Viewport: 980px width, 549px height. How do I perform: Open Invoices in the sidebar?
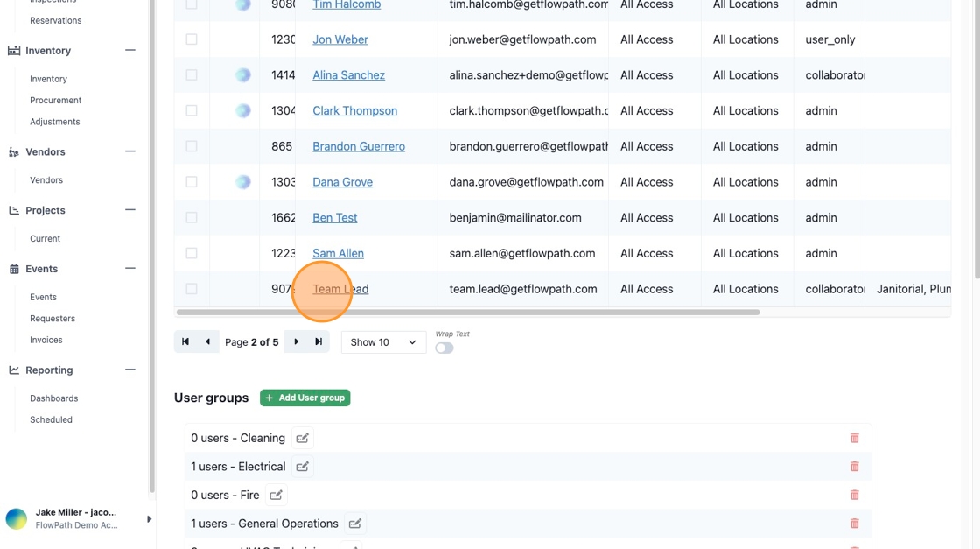pos(46,340)
